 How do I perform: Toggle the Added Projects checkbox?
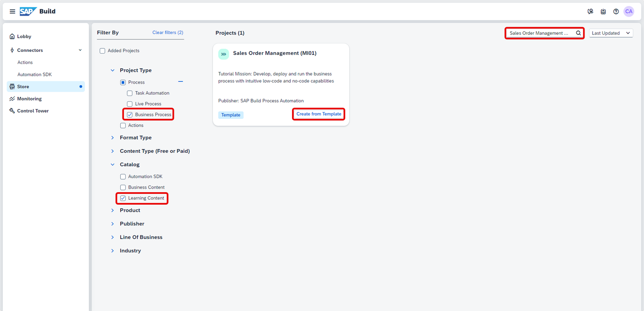point(102,51)
